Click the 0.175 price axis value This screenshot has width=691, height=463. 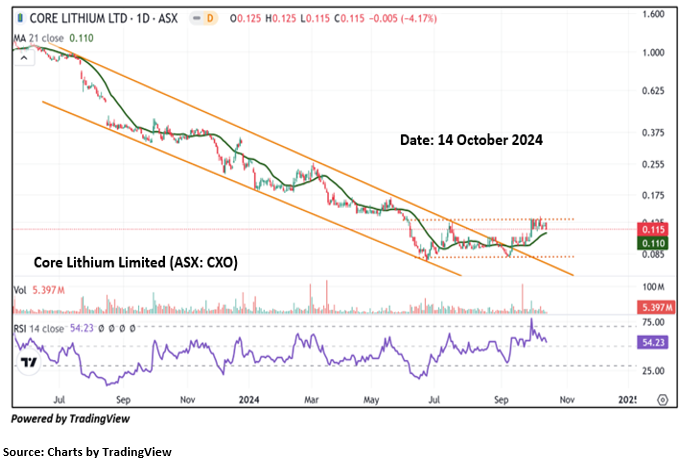pos(653,195)
